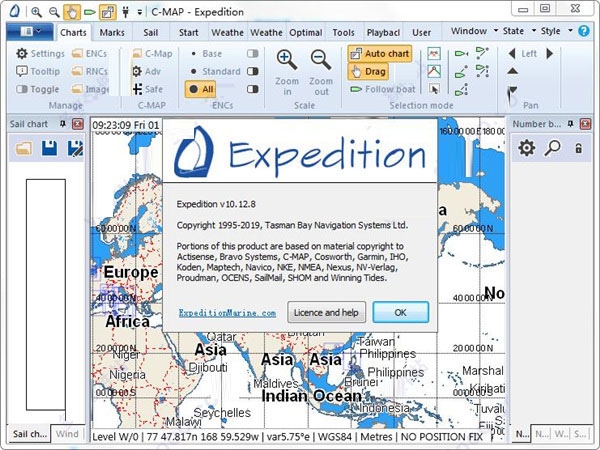600x450 pixels.
Task: Toggle the All ENC switch
Action: pos(253,89)
